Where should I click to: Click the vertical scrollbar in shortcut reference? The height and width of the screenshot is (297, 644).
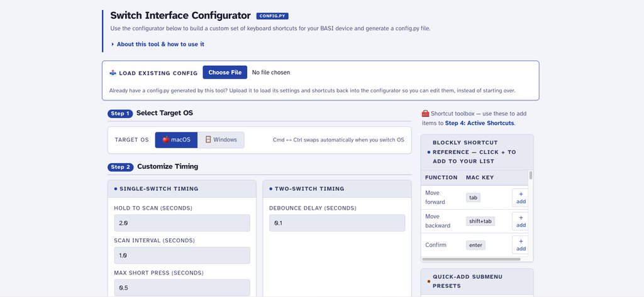click(531, 176)
